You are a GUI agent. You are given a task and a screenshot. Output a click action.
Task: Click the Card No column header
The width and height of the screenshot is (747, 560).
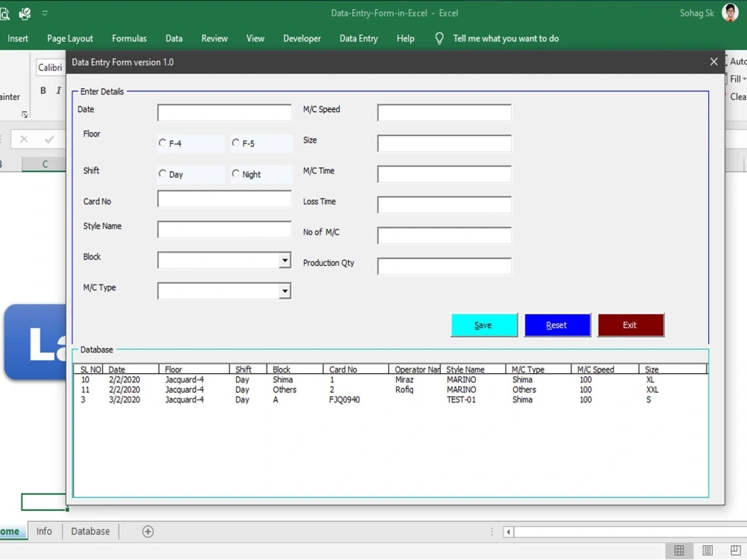click(x=356, y=370)
